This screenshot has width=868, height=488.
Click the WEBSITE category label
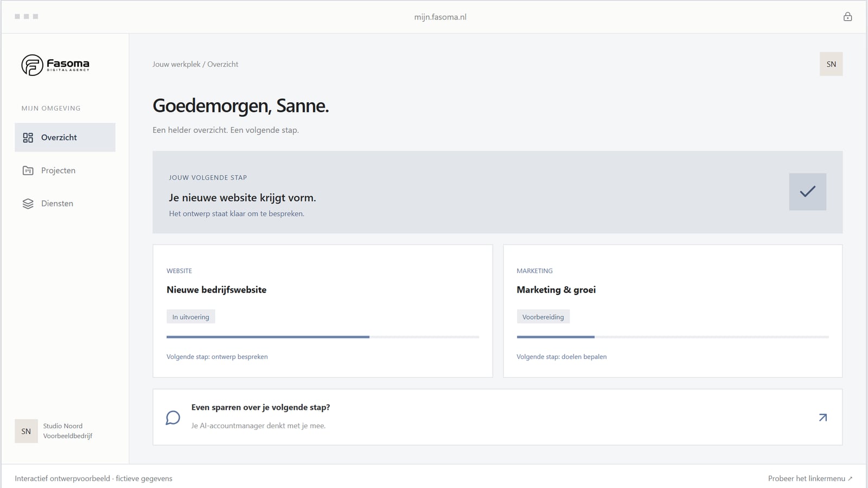179,271
